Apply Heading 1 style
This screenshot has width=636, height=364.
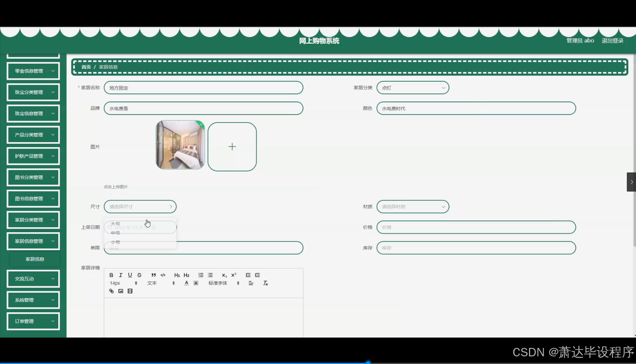coord(177,275)
